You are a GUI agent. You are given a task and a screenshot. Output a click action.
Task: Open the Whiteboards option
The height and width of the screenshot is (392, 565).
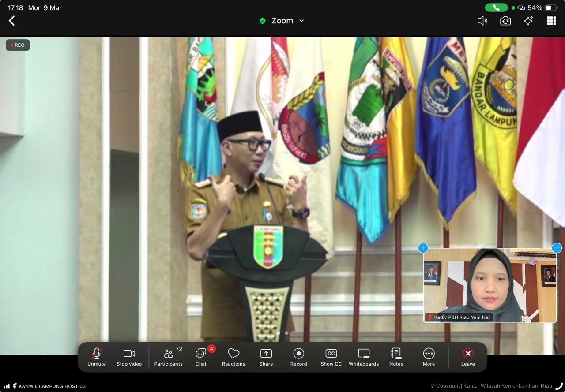pyautogui.click(x=364, y=357)
